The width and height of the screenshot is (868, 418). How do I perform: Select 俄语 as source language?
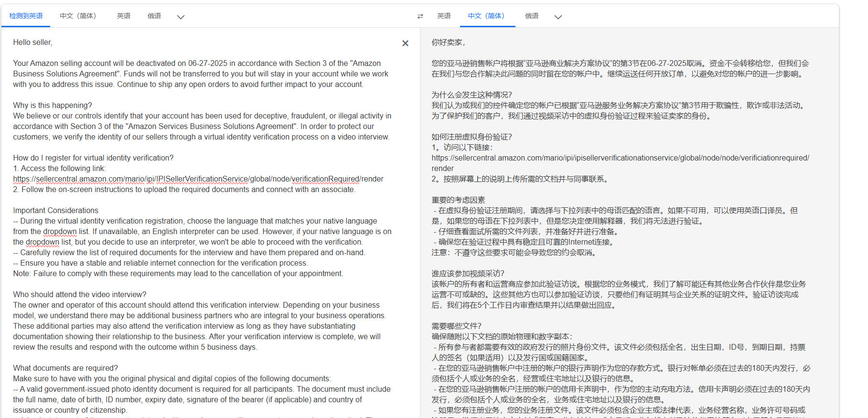(x=154, y=16)
